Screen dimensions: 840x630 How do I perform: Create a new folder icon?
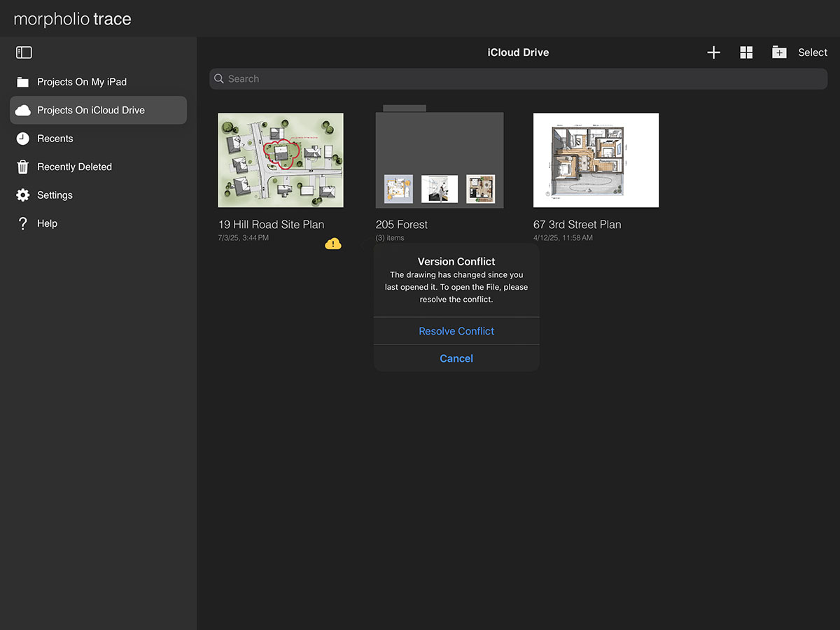(x=779, y=52)
